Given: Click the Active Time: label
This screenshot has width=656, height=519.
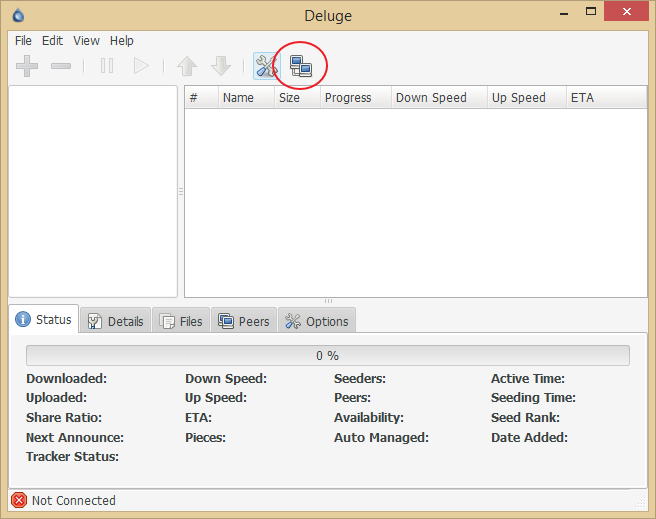Looking at the screenshot, I should (528, 378).
